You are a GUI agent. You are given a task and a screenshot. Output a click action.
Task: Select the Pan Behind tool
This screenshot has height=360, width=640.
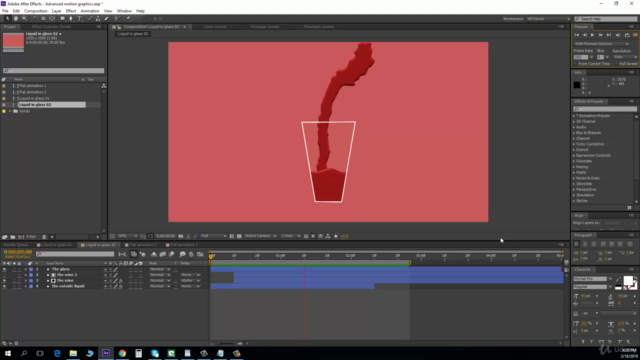click(52, 18)
